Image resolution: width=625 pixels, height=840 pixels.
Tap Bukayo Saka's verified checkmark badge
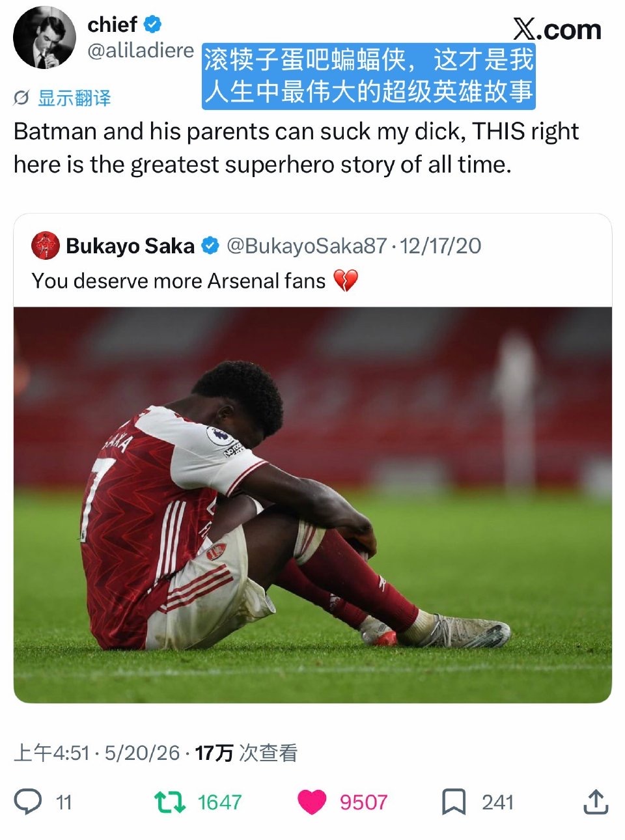click(x=210, y=246)
